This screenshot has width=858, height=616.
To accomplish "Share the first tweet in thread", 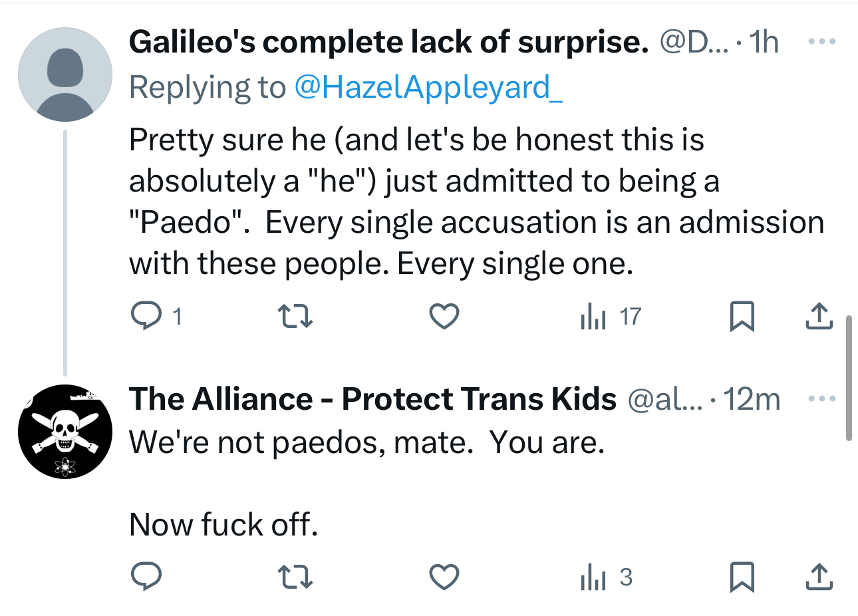I will [819, 316].
